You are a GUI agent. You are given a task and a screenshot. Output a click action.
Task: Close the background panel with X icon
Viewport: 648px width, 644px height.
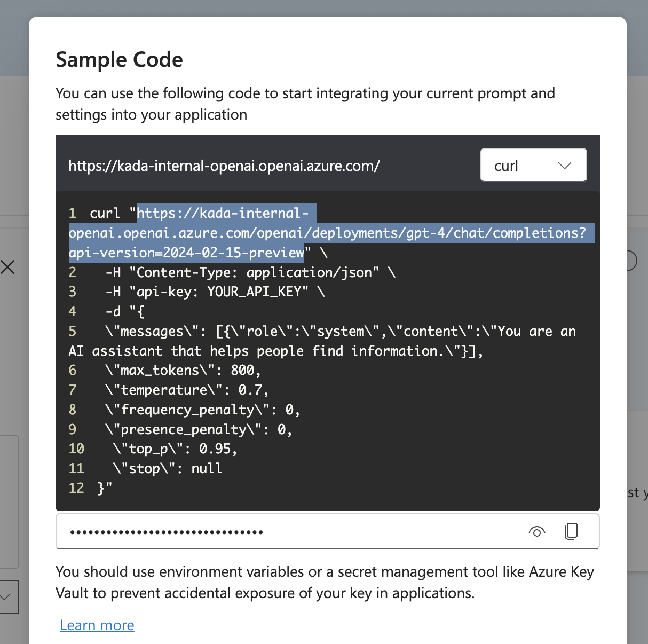[x=7, y=267]
